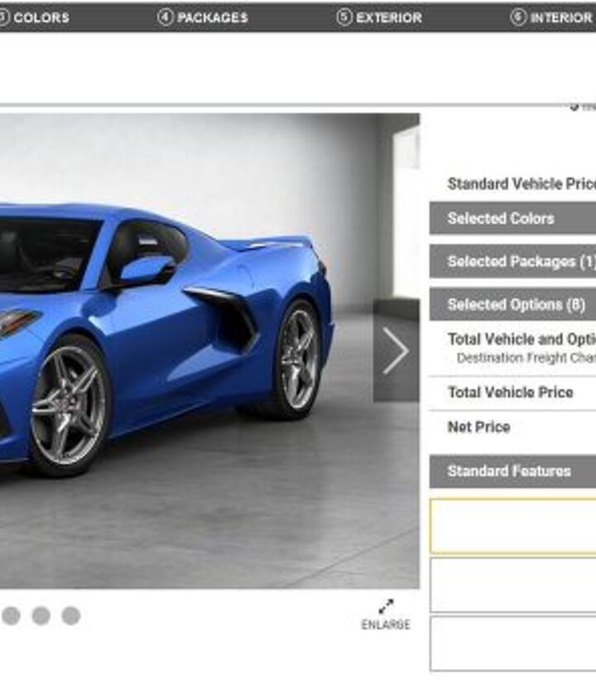
Task: Expand the Selected Colors section
Action: pyautogui.click(x=512, y=219)
